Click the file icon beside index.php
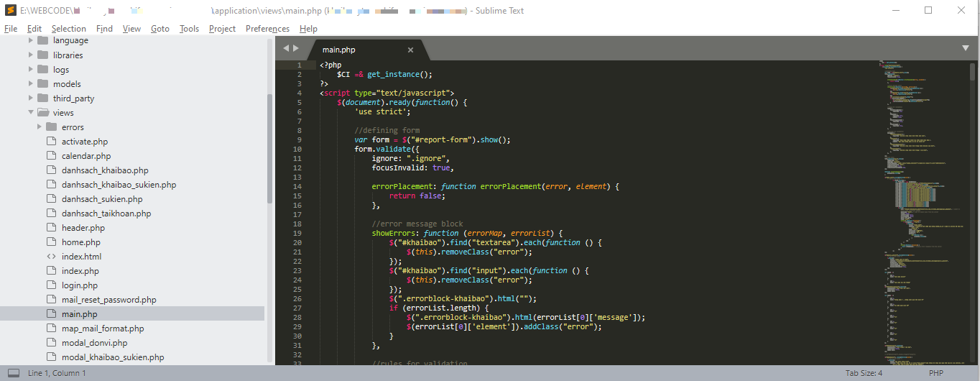The height and width of the screenshot is (381, 980). (x=51, y=271)
